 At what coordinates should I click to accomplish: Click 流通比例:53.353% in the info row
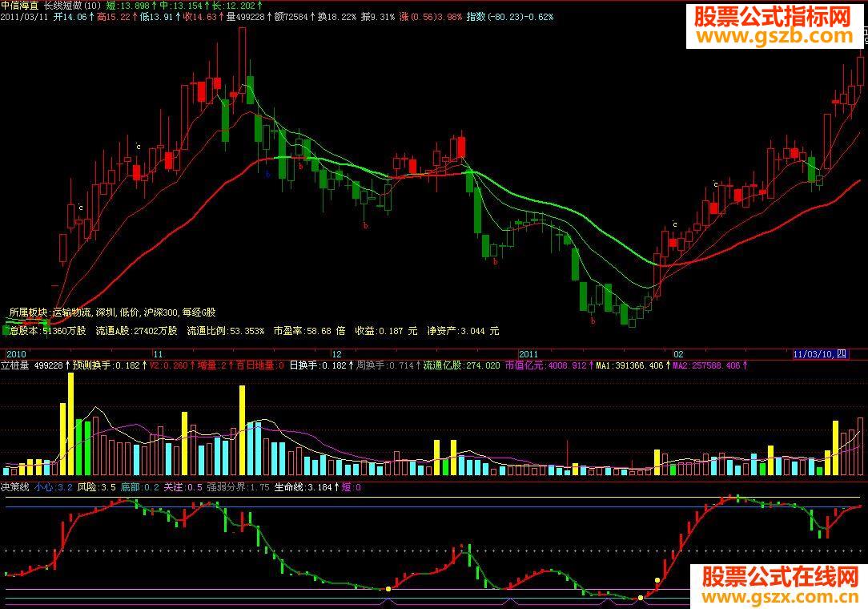[x=226, y=331]
